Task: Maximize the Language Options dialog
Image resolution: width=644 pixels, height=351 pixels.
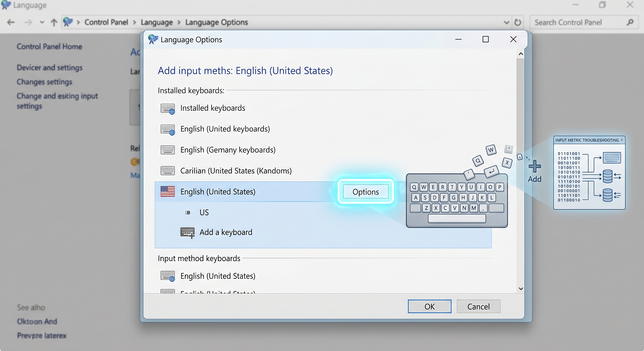Action: (486, 39)
